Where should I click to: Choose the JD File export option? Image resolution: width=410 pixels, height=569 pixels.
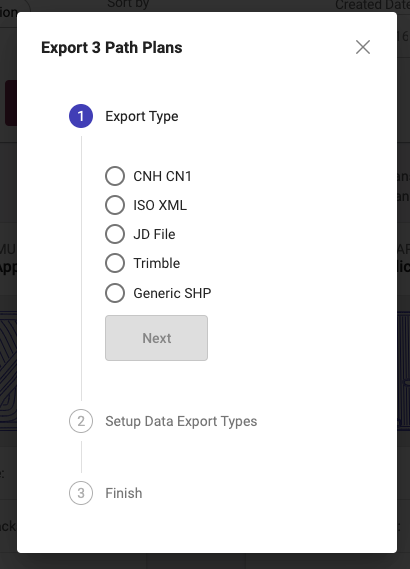tap(115, 234)
